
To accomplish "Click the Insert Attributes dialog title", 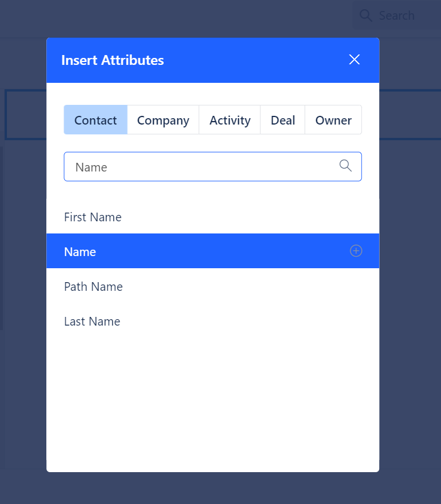I will (x=112, y=60).
